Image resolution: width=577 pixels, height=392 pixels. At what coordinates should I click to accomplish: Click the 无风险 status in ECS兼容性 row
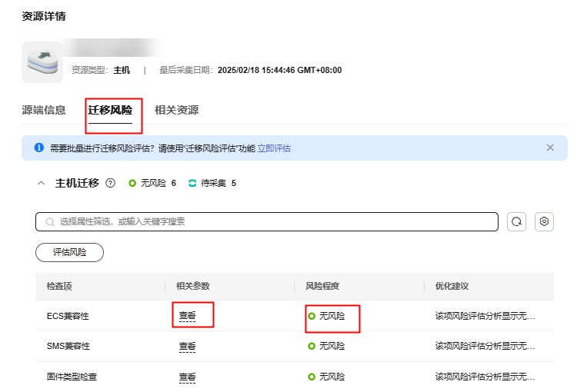click(x=326, y=316)
